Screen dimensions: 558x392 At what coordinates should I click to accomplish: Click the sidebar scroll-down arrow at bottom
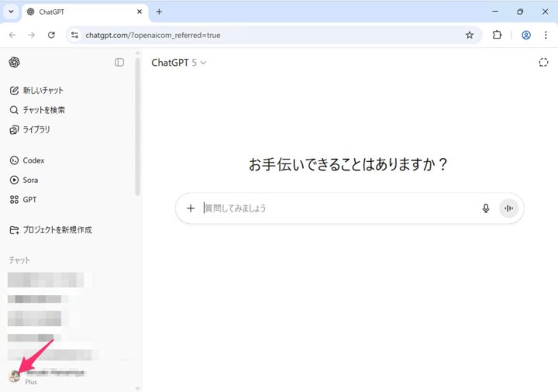(137, 388)
